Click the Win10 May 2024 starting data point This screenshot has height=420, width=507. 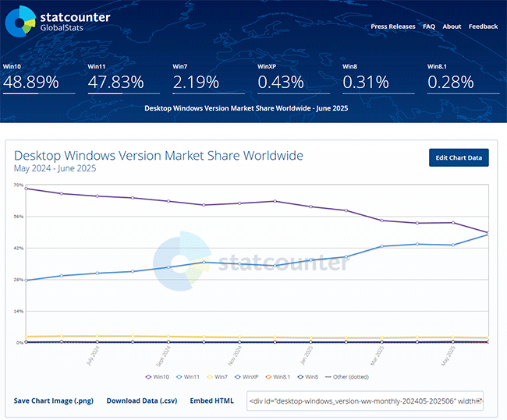(27, 189)
